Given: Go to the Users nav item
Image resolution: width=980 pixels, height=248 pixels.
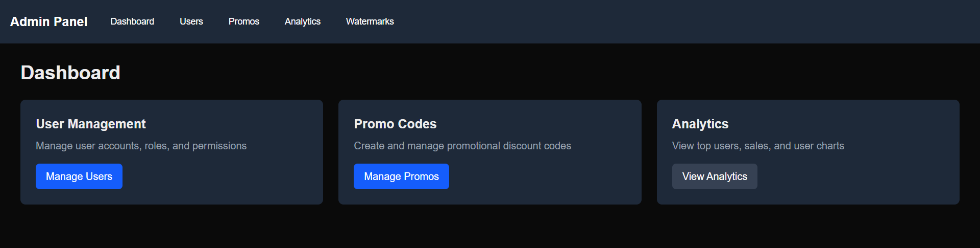Looking at the screenshot, I should click(x=191, y=21).
